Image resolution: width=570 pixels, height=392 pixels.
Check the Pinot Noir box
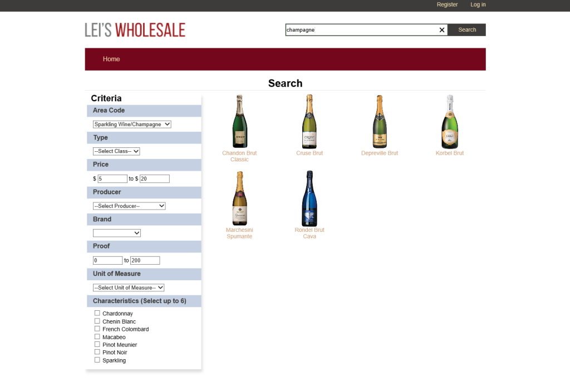pos(97,352)
